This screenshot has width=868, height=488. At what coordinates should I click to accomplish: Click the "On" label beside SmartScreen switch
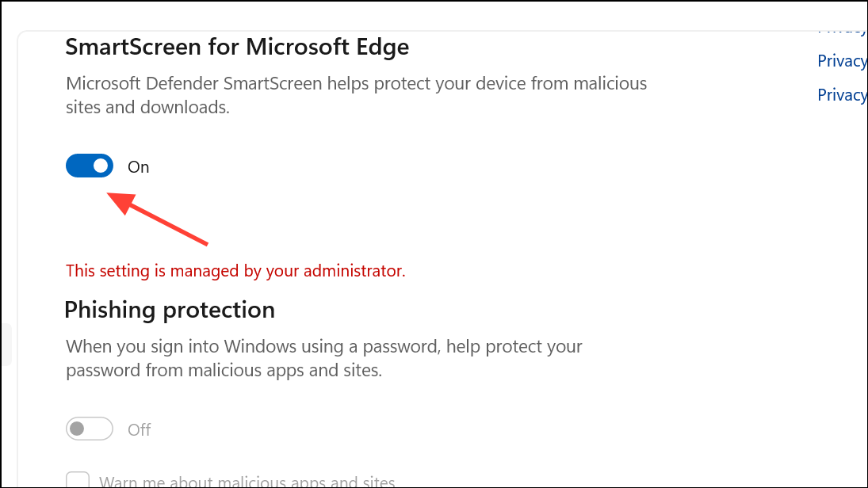(139, 167)
